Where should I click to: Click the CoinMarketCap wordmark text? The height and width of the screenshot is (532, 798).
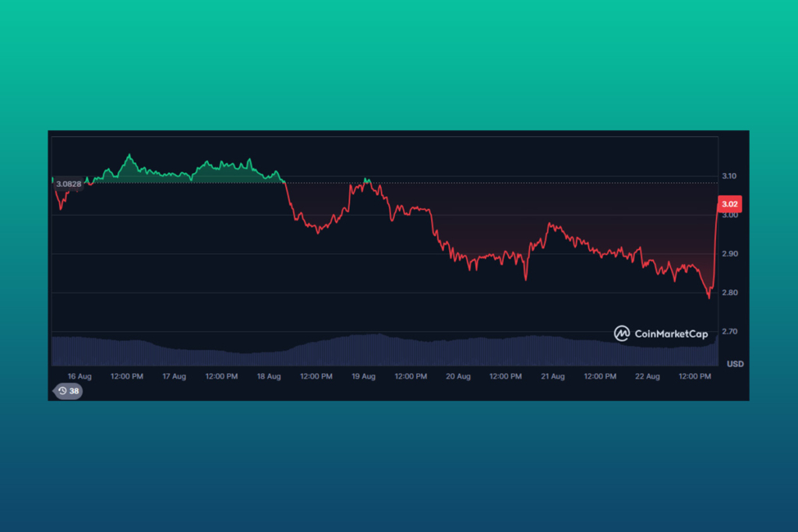tap(672, 332)
